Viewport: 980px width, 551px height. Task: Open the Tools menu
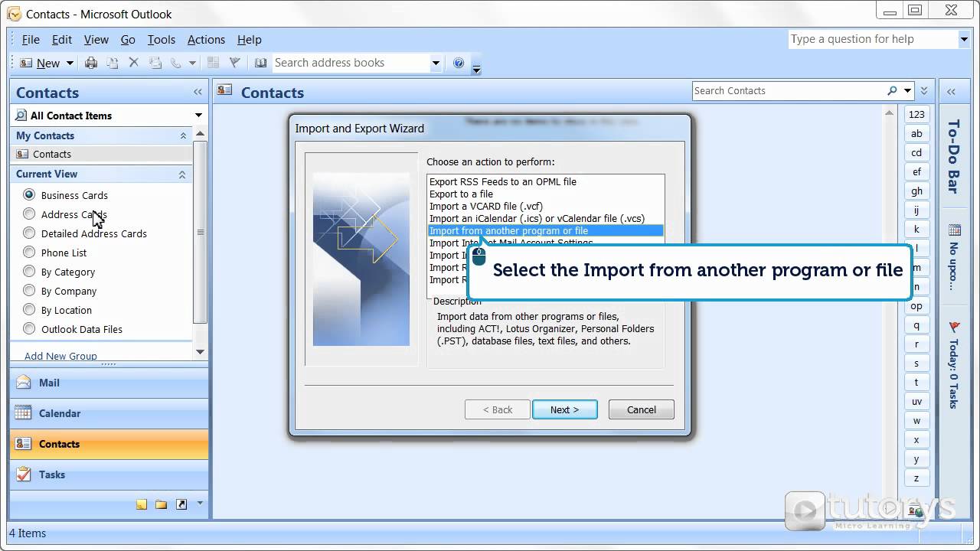point(162,40)
